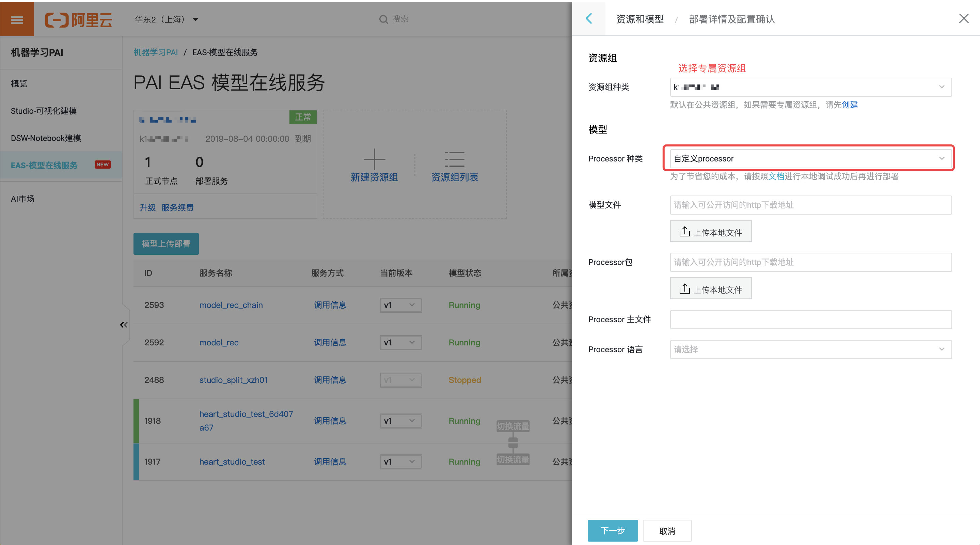This screenshot has width=980, height=545.
Task: Open version dropdown for heart_studio_test row
Action: (x=400, y=462)
